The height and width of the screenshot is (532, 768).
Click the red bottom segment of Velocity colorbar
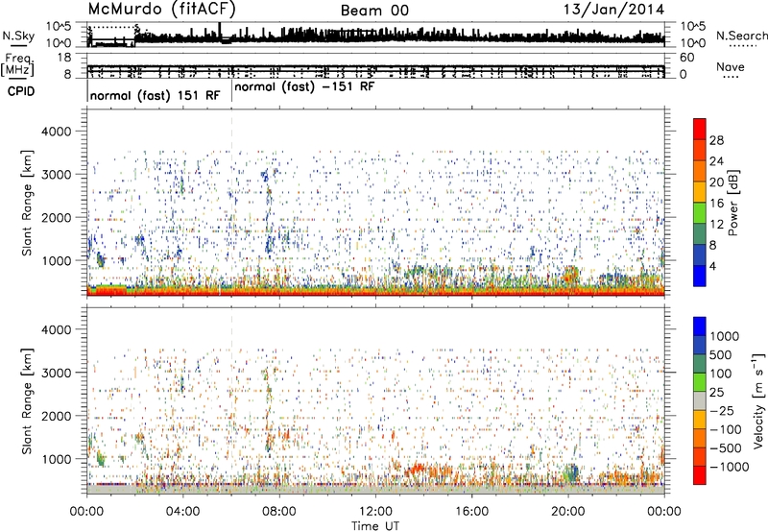coord(700,475)
